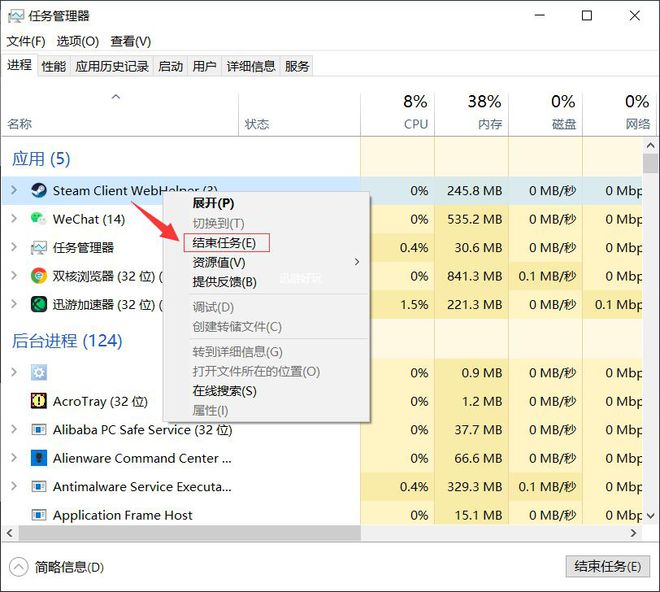Image resolution: width=660 pixels, height=592 pixels.
Task: Sort by the 名称 column header
Action: [120, 112]
